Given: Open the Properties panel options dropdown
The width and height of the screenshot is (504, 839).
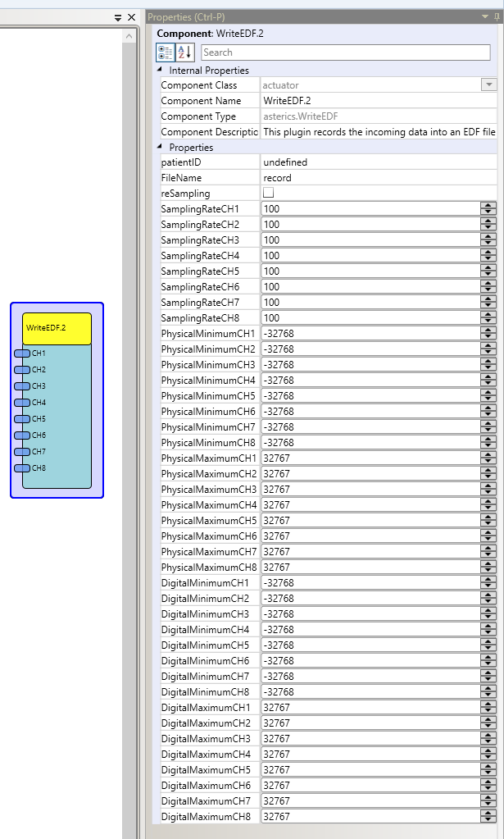Looking at the screenshot, I should (x=485, y=16).
